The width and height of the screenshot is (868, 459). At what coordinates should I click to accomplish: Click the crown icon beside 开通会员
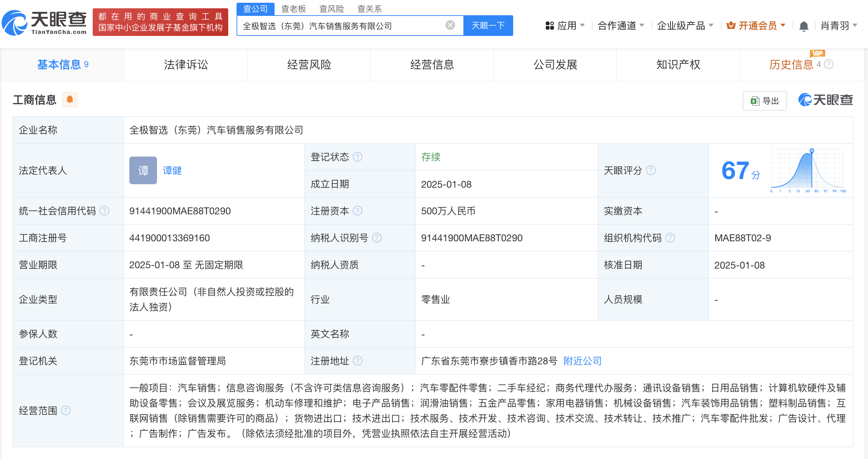tap(731, 25)
